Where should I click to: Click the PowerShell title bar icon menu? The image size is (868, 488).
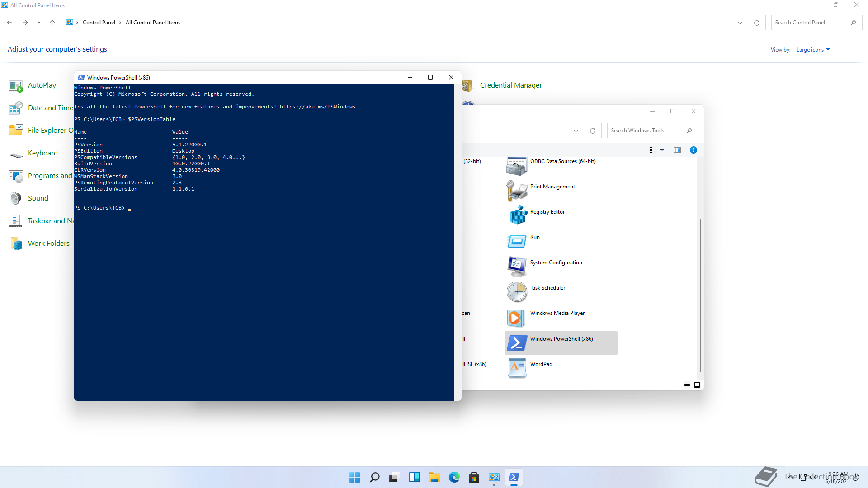pos(81,77)
